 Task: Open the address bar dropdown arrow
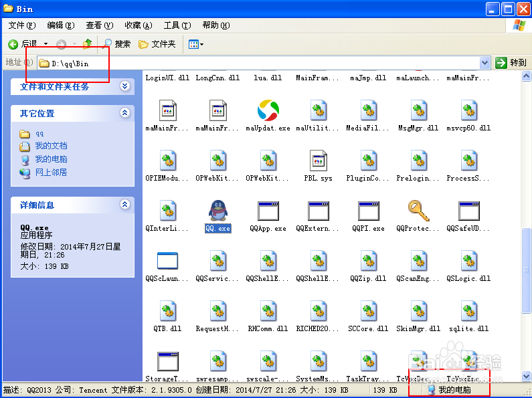[x=485, y=63]
